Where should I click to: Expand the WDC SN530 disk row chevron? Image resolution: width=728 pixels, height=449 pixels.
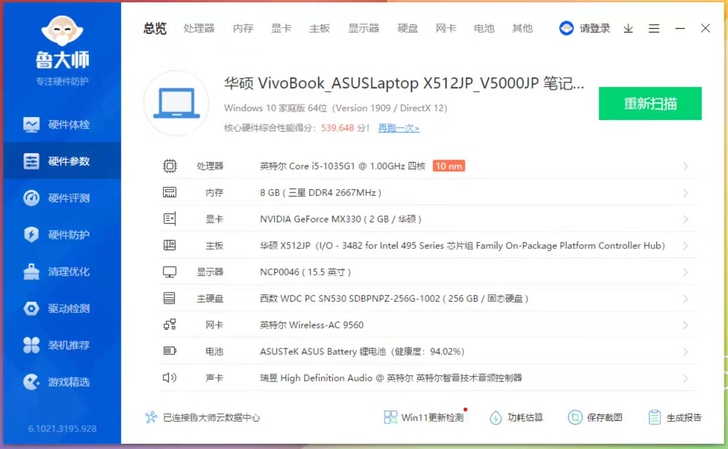pos(685,299)
